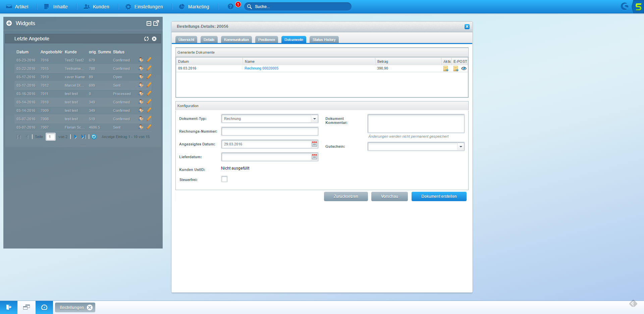Edit offer 7016 with pencil icon
The image size is (644, 314).
[x=149, y=60]
